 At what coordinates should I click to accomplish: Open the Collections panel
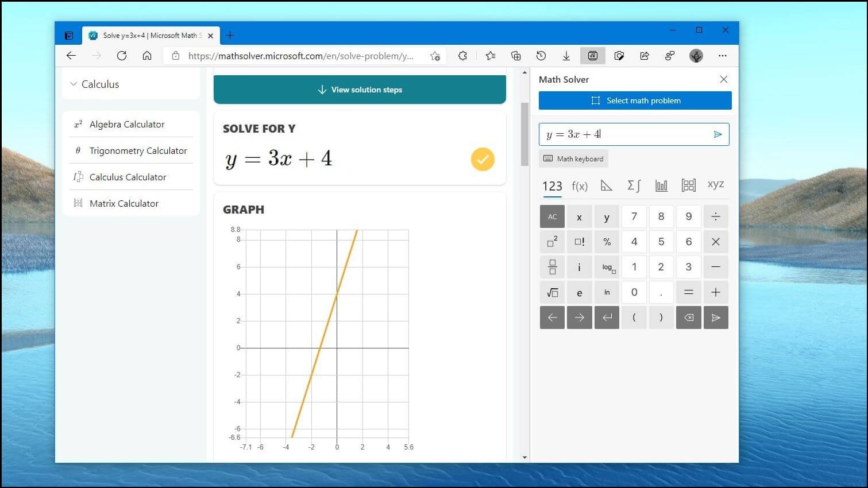(516, 56)
